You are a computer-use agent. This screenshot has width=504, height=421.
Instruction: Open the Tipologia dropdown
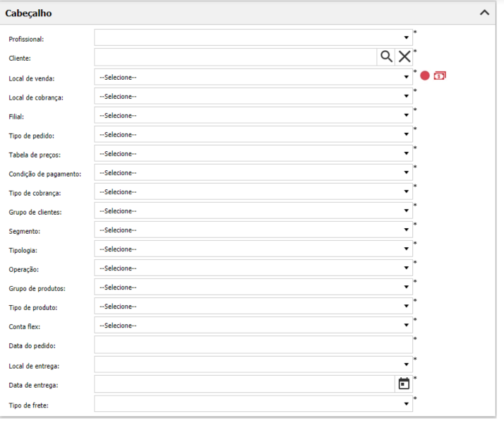(253, 249)
